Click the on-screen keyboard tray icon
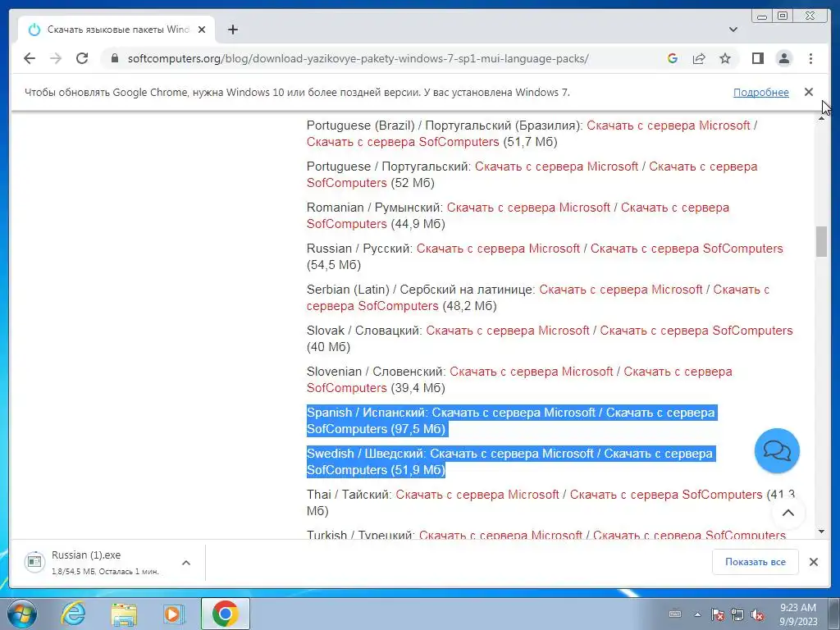 [x=675, y=614]
